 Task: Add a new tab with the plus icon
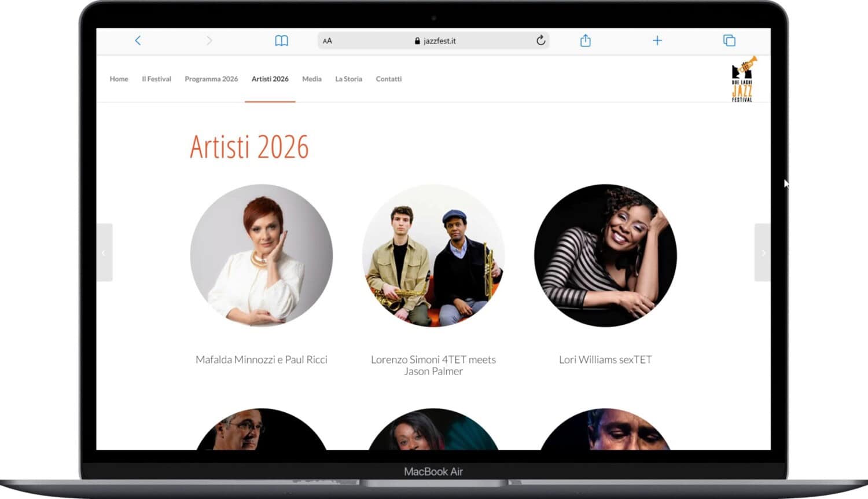pyautogui.click(x=657, y=41)
